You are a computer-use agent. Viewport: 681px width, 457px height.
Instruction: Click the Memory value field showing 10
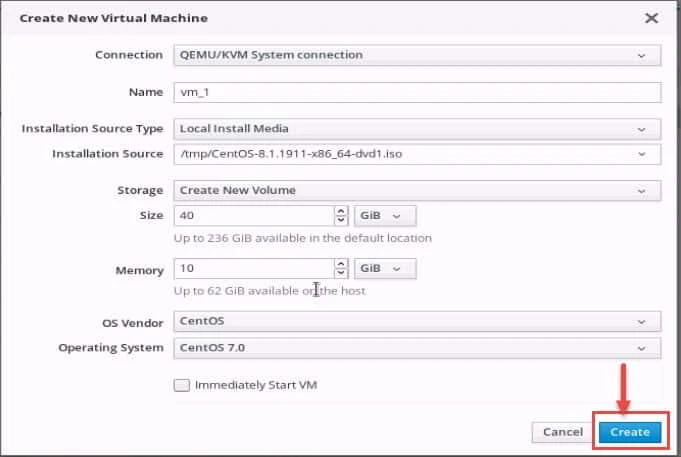(254, 268)
